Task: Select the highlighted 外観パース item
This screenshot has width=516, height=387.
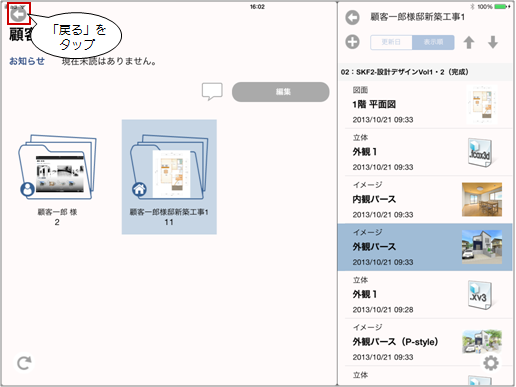Action: 425,247
